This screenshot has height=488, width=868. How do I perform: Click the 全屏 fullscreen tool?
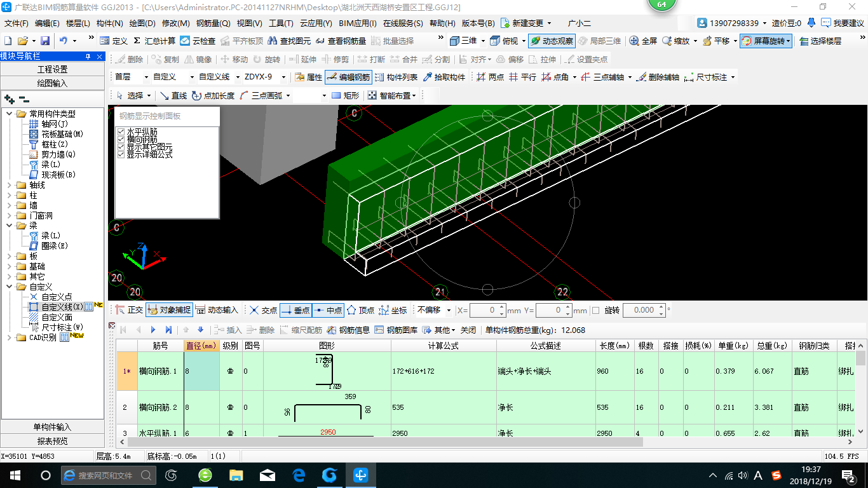point(643,41)
